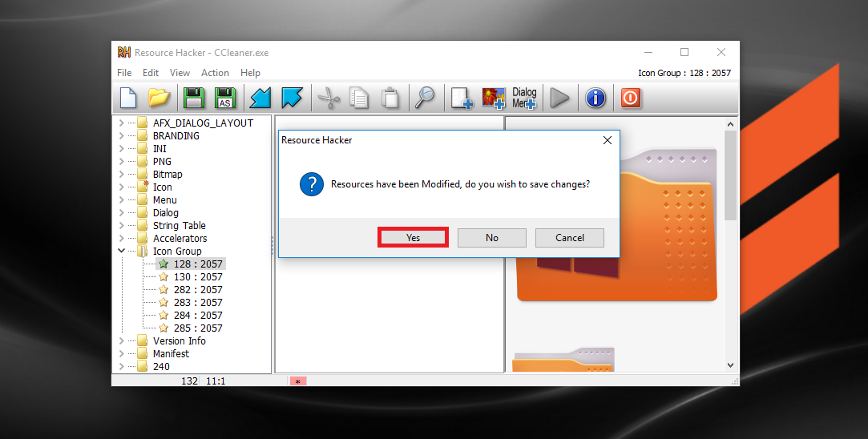
Task: Save using the green floppy disk icon
Action: [x=194, y=98]
